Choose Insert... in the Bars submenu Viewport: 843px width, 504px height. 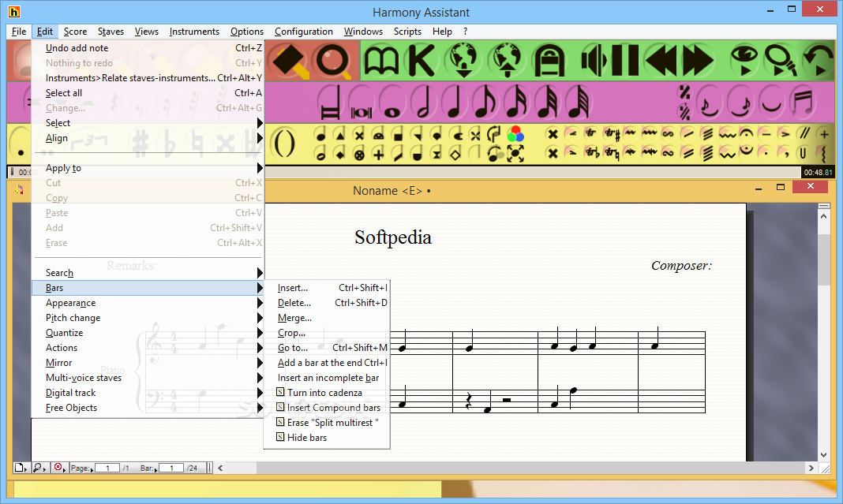click(326, 288)
